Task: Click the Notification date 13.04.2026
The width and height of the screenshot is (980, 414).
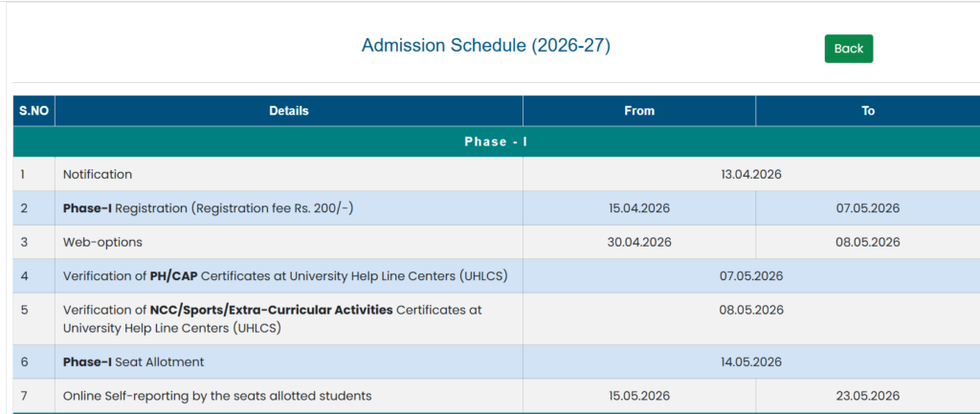Action: click(751, 174)
